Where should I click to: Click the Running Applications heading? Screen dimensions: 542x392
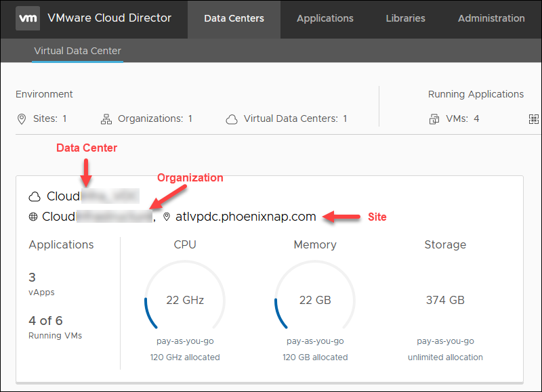[476, 94]
